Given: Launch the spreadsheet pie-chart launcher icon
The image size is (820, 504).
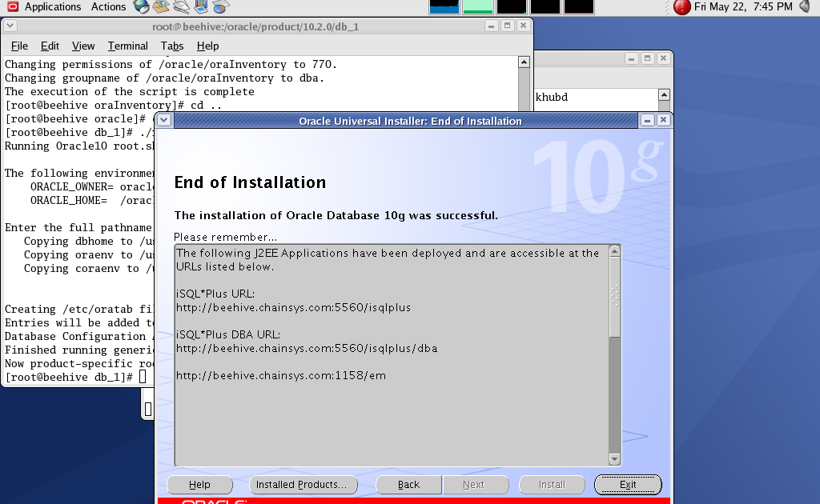Looking at the screenshot, I should tap(221, 6).
